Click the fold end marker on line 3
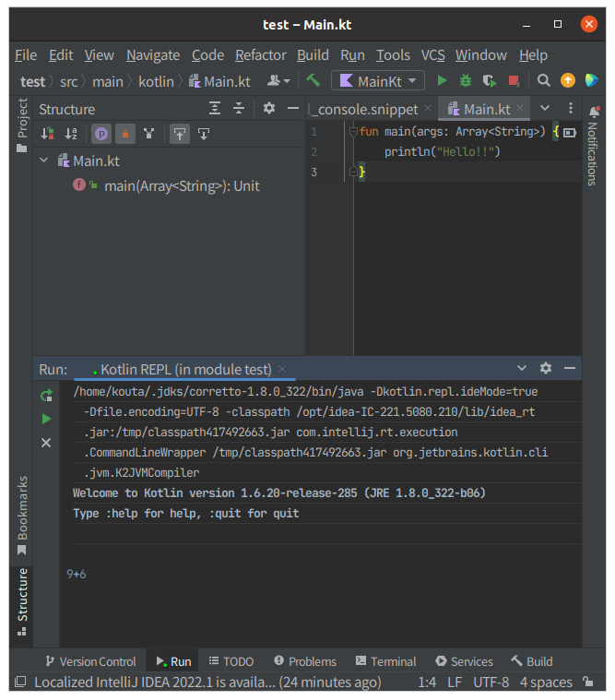The image size is (615, 700). pyautogui.click(x=353, y=172)
